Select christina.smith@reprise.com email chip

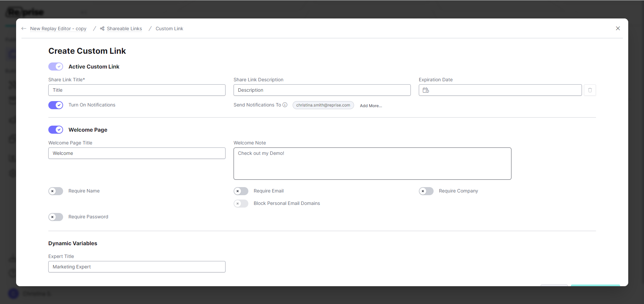[x=323, y=105]
